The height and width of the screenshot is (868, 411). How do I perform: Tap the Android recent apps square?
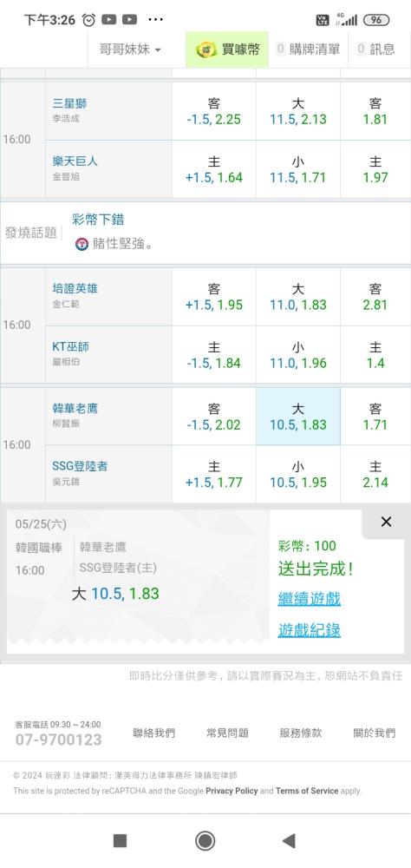[x=120, y=841]
